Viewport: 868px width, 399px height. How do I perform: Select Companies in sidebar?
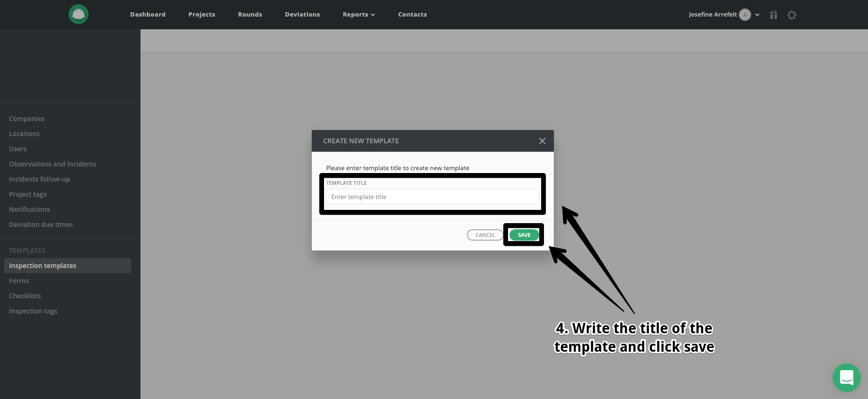[27, 119]
